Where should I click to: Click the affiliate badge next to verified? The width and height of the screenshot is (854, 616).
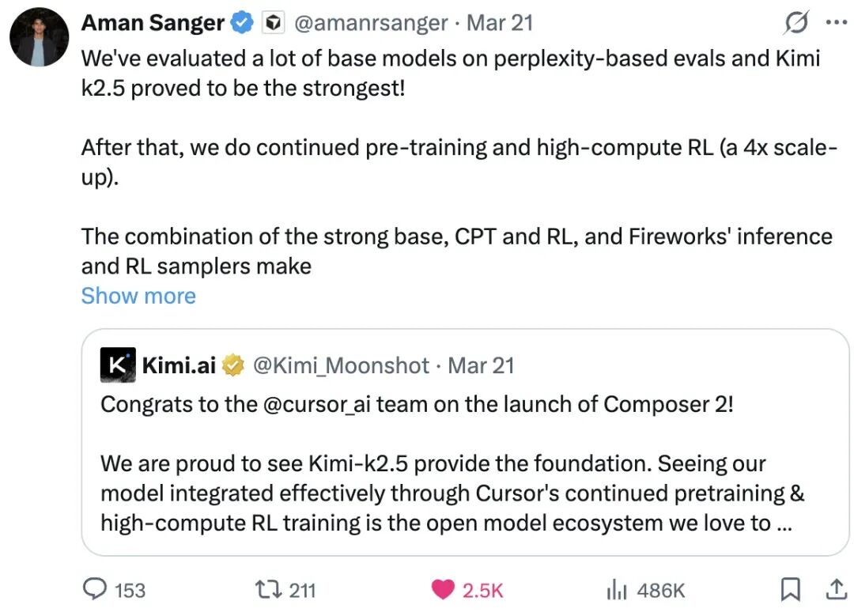273,24
